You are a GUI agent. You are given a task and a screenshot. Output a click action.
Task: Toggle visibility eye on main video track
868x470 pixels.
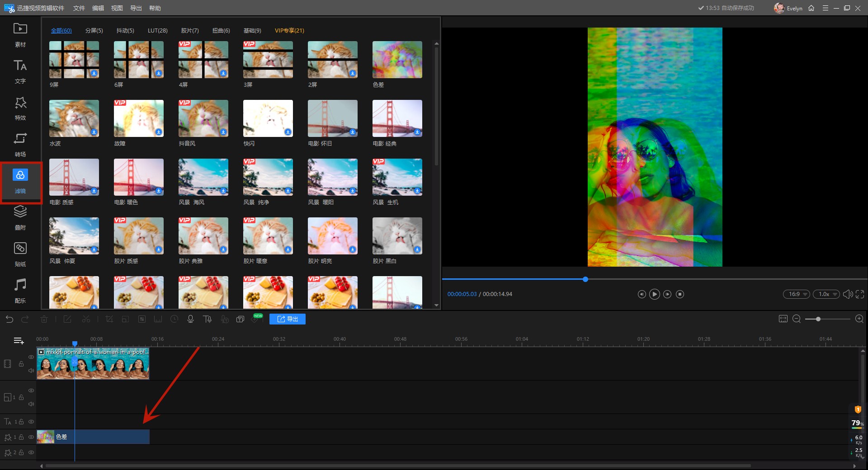coord(31,357)
